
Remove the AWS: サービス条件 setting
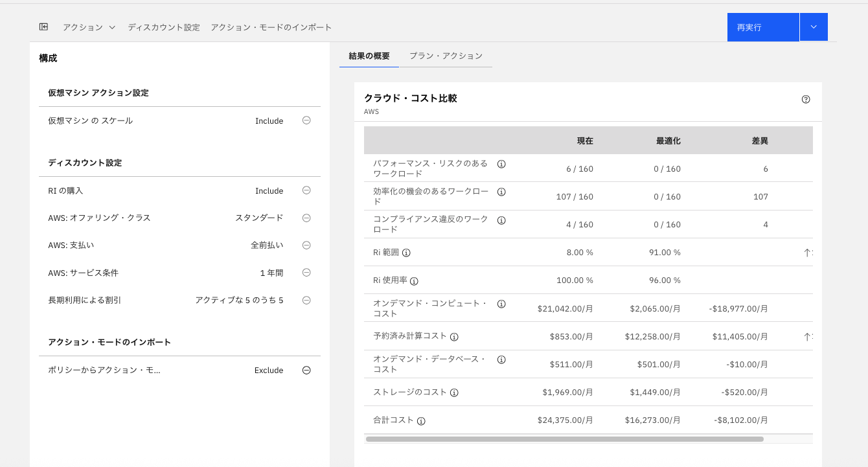(306, 273)
